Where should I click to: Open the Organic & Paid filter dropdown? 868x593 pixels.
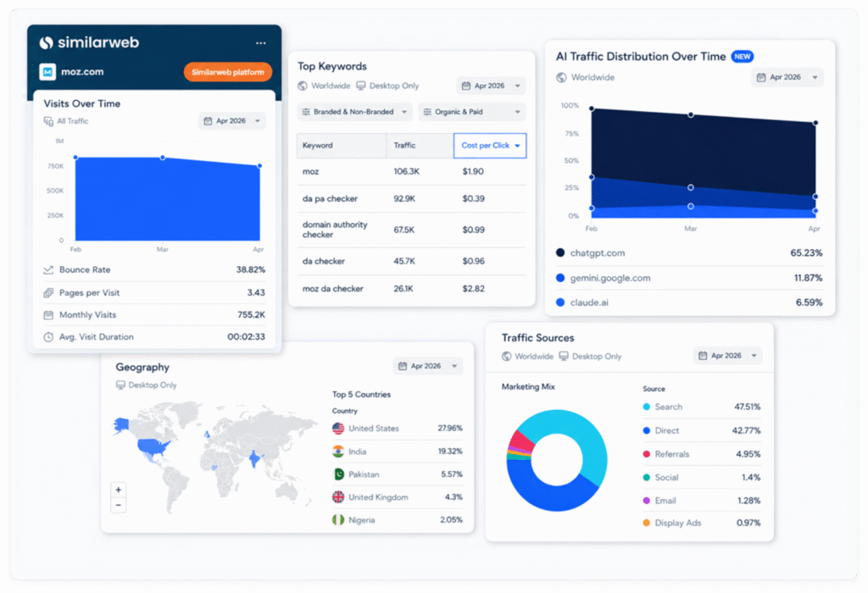[472, 112]
